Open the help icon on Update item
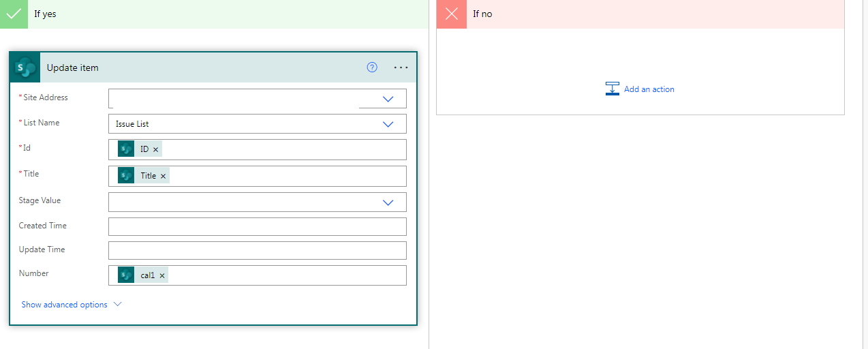The width and height of the screenshot is (868, 349). tap(372, 67)
